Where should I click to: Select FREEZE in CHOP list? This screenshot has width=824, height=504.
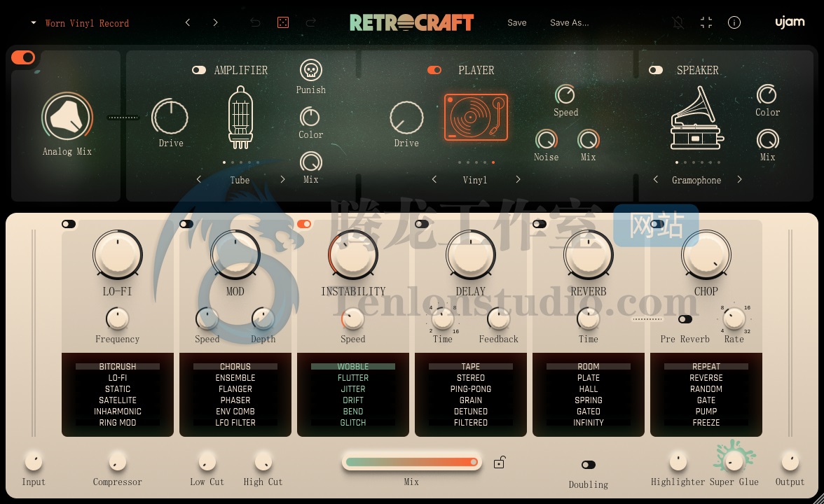(x=706, y=423)
